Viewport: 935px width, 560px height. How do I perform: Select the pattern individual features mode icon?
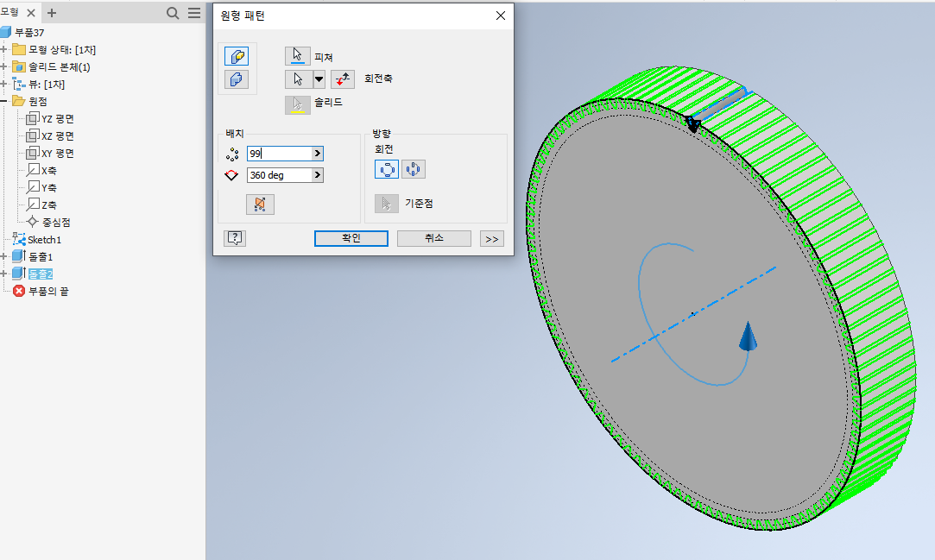pyautogui.click(x=237, y=56)
